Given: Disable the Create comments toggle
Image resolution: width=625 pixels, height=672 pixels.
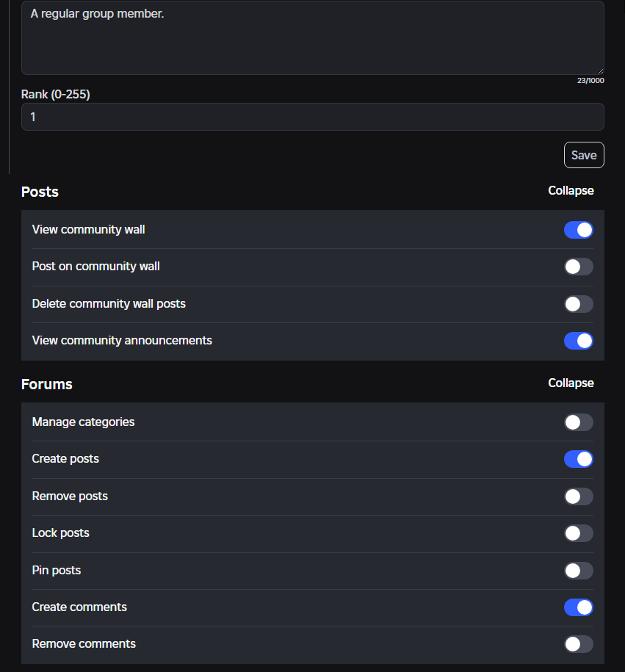Looking at the screenshot, I should [x=578, y=607].
